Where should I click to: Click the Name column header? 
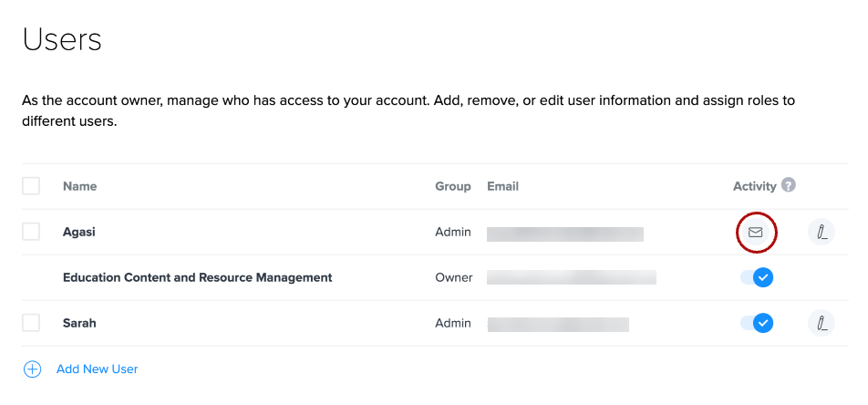coord(79,186)
